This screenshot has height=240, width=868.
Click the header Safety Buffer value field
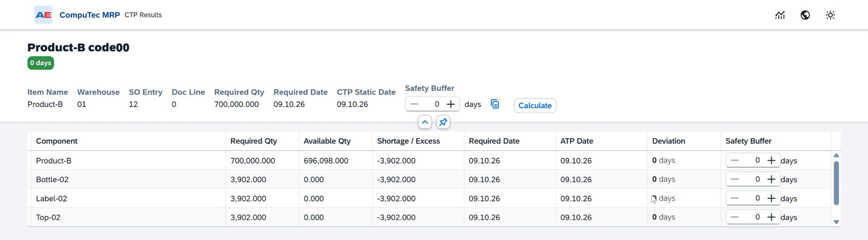[432, 104]
